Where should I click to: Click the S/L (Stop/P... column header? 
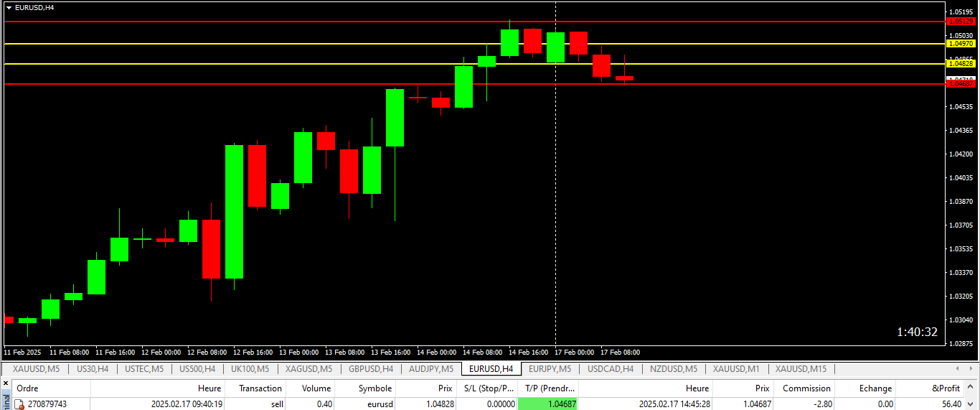[486, 388]
